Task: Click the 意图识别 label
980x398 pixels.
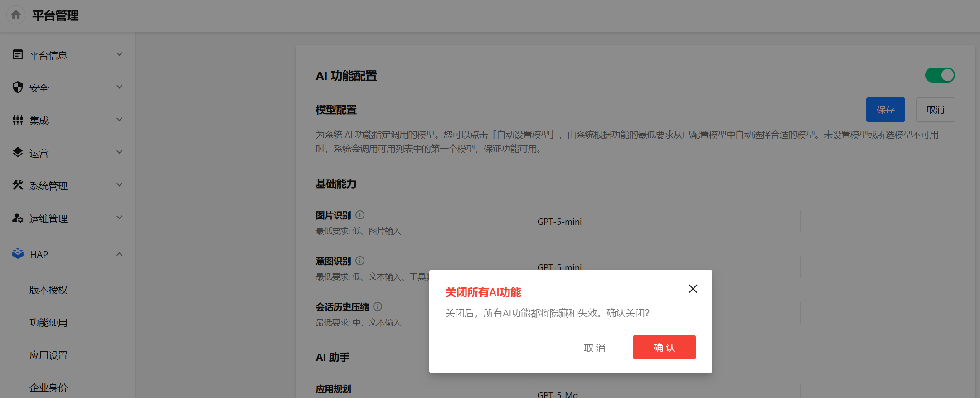Action: pos(333,261)
